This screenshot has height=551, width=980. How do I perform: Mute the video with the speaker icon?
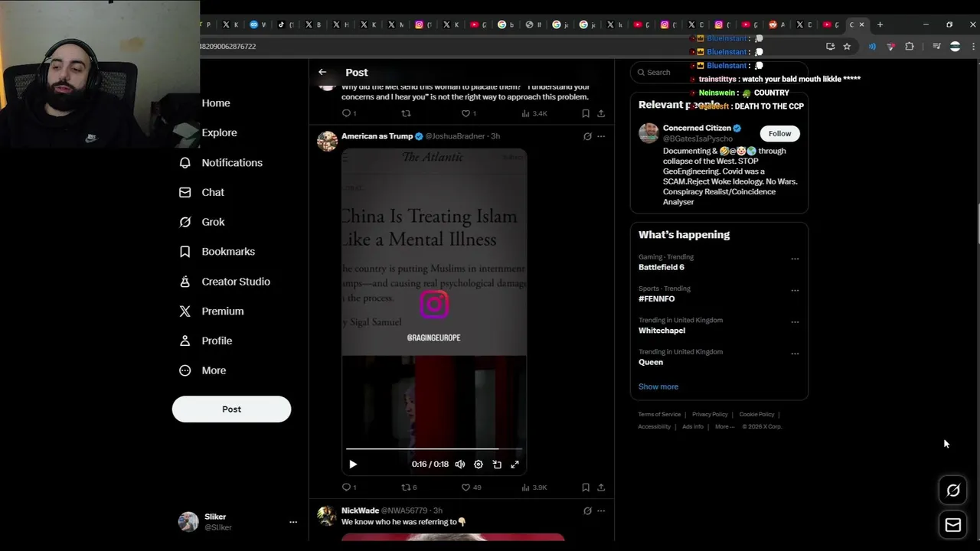coord(460,465)
